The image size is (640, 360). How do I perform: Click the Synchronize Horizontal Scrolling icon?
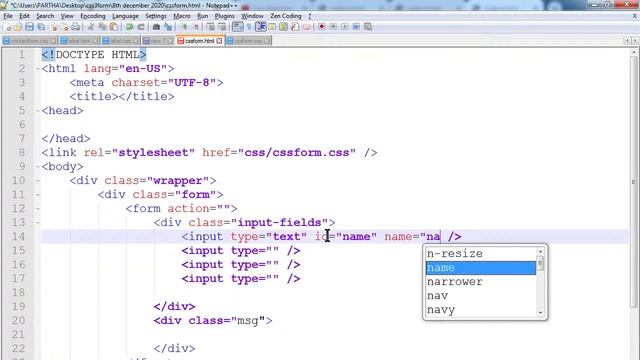click(x=222, y=27)
